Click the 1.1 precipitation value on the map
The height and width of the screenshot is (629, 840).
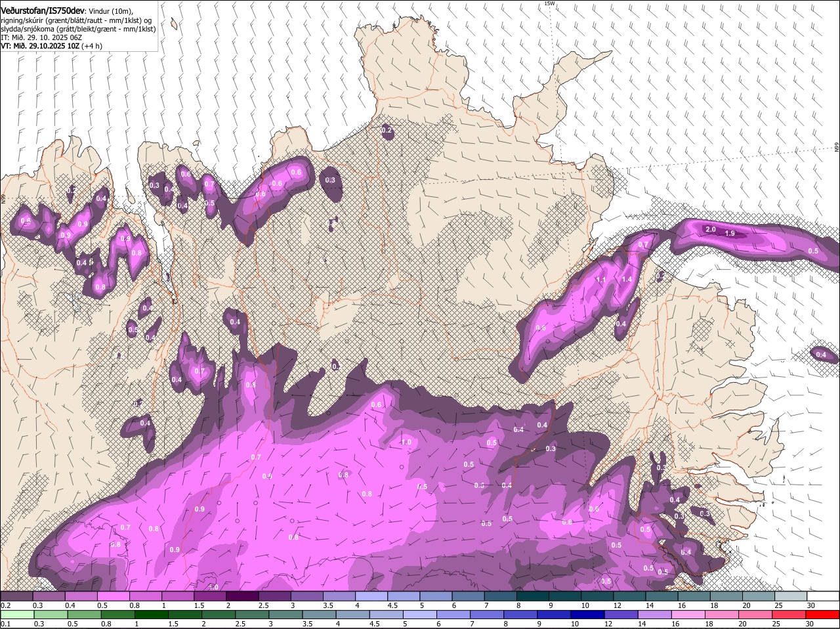(600, 280)
